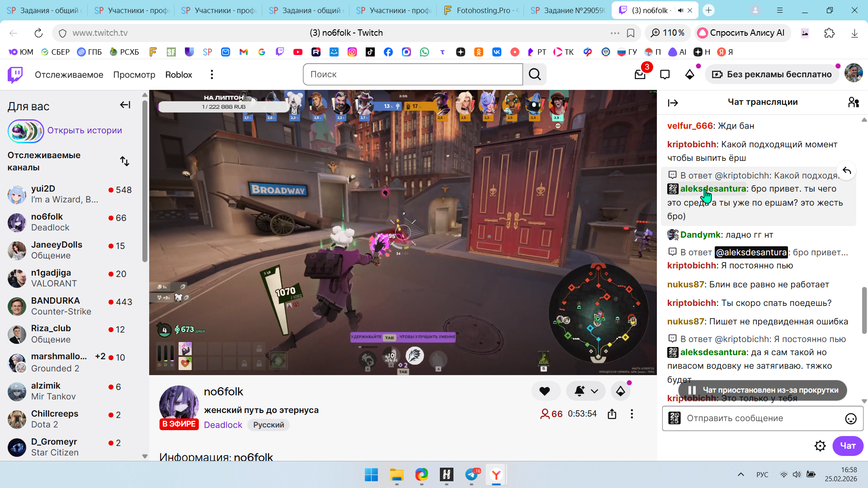Open the whispers speech bubble icon
Screen dimensions: 868x488
tap(665, 75)
